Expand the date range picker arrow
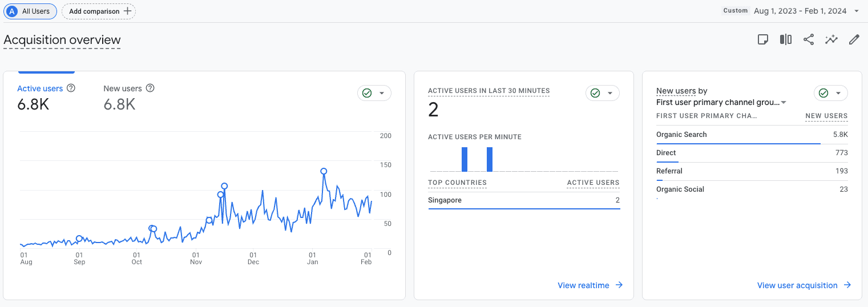The image size is (868, 307). click(857, 11)
